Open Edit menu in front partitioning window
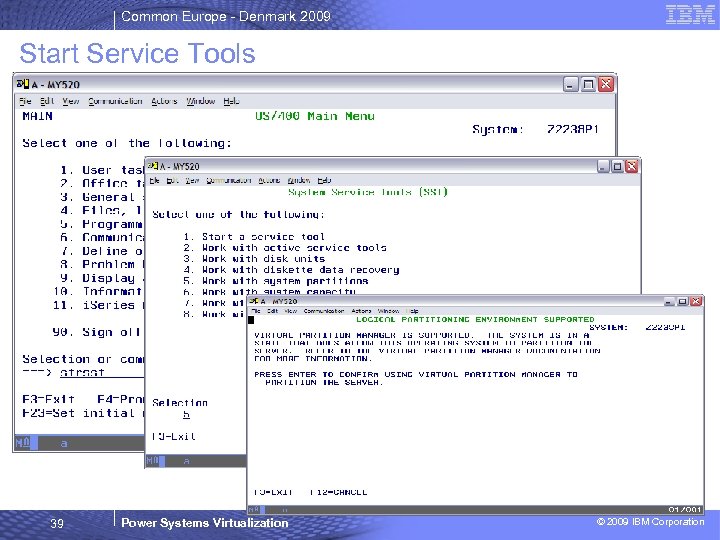This screenshot has width=720, height=540. 272,311
